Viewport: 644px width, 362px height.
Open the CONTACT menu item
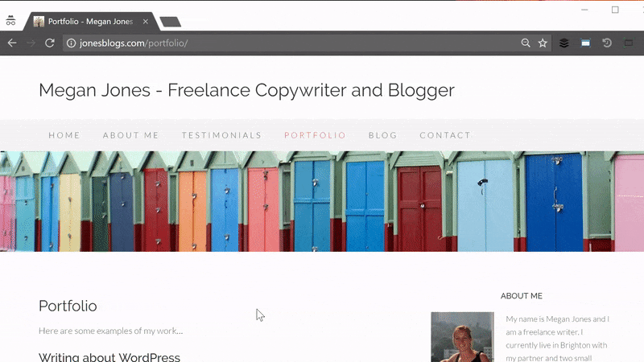tap(445, 135)
